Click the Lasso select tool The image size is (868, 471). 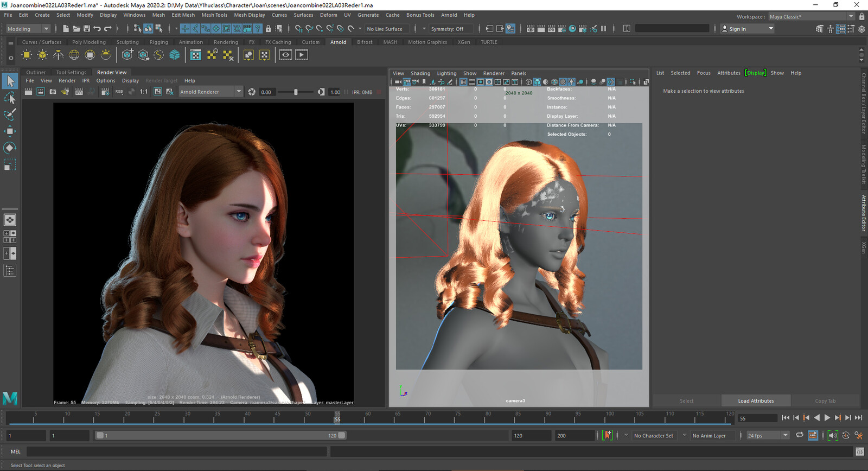[x=10, y=98]
